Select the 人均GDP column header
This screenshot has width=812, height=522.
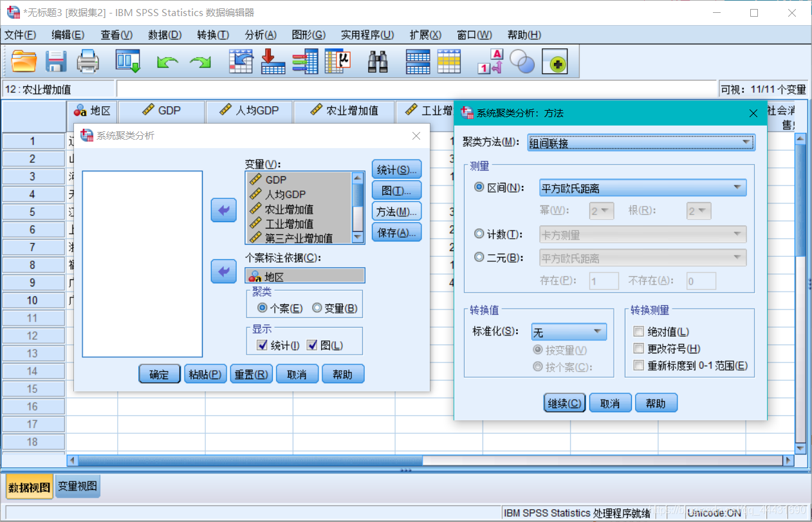(249, 111)
